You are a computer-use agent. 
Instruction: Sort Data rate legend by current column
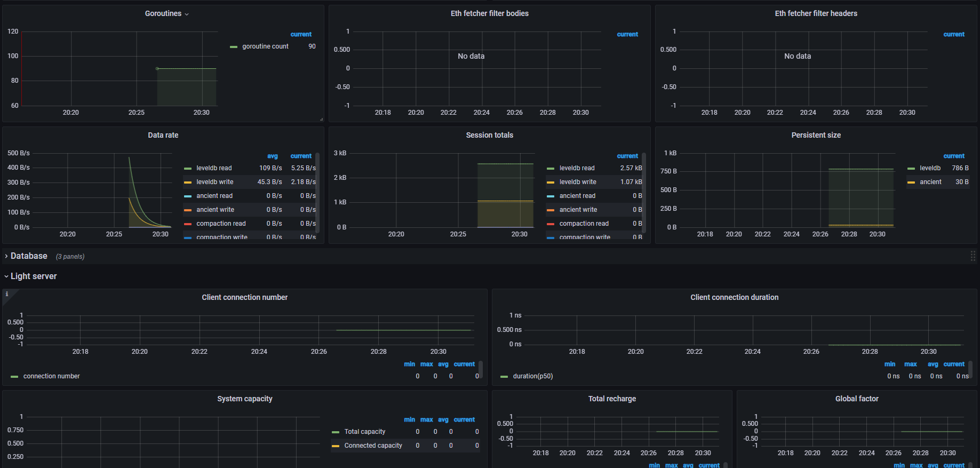tap(301, 156)
